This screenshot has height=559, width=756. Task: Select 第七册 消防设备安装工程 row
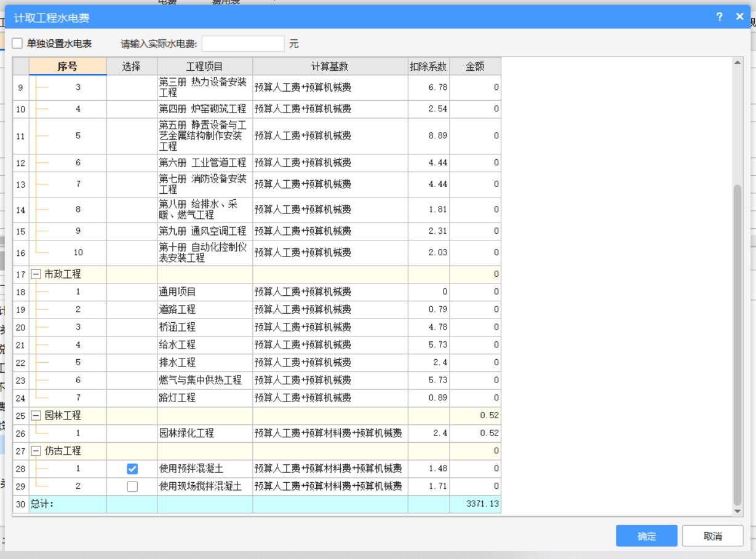[257, 184]
